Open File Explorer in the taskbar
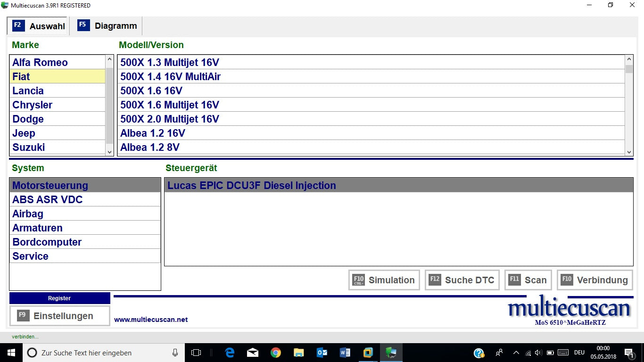Screen dimensions: 644x362 point(299,353)
